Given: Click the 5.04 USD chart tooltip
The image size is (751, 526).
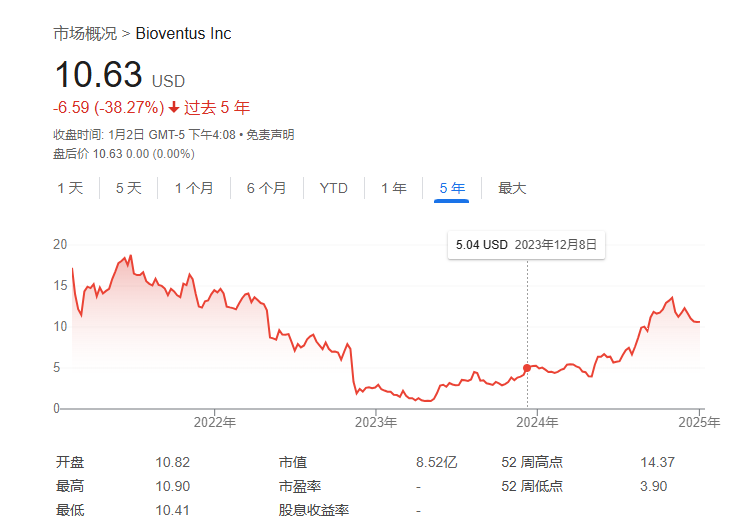Looking at the screenshot, I should pos(526,245).
